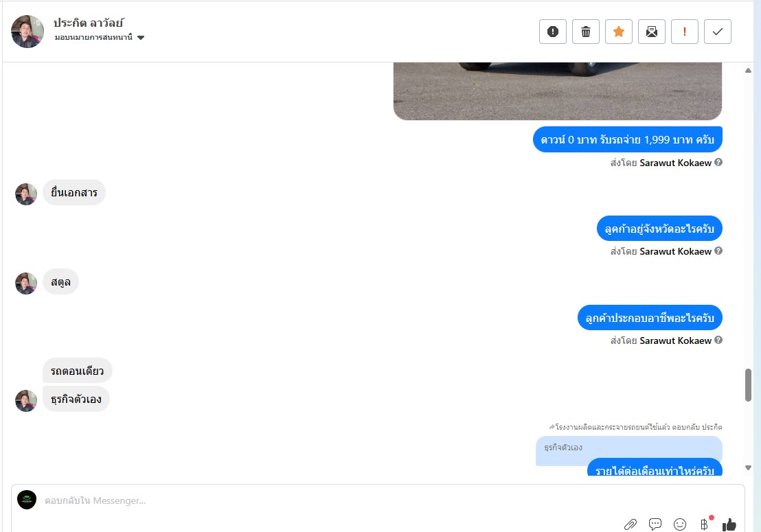
Task: Open the Baht payment request icon
Action: pos(704,524)
